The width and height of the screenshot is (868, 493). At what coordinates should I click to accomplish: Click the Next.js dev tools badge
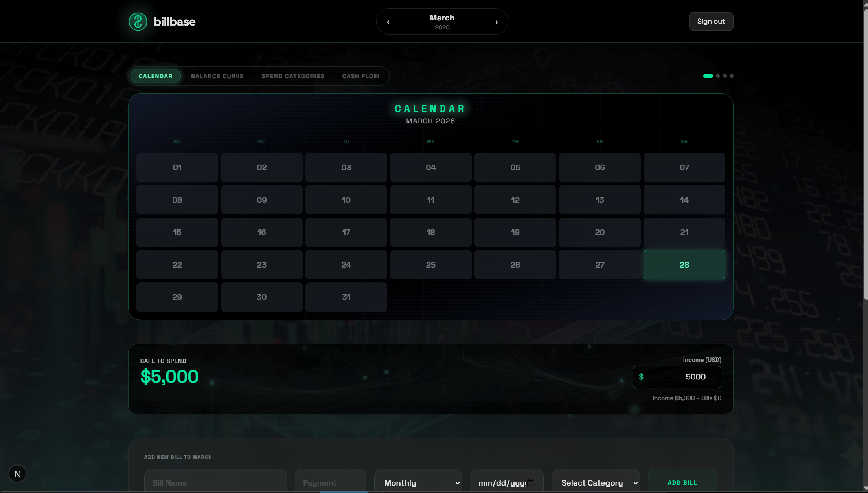17,474
